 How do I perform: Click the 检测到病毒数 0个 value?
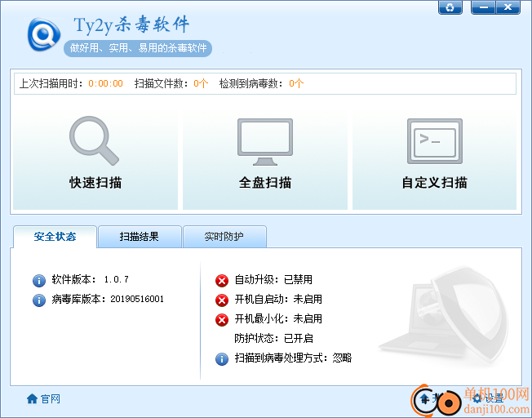click(x=296, y=83)
